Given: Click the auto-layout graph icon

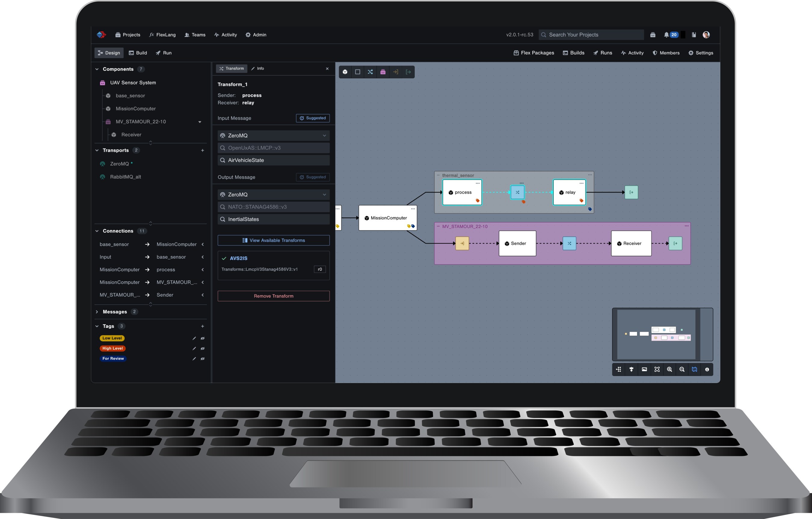Looking at the screenshot, I should 618,369.
